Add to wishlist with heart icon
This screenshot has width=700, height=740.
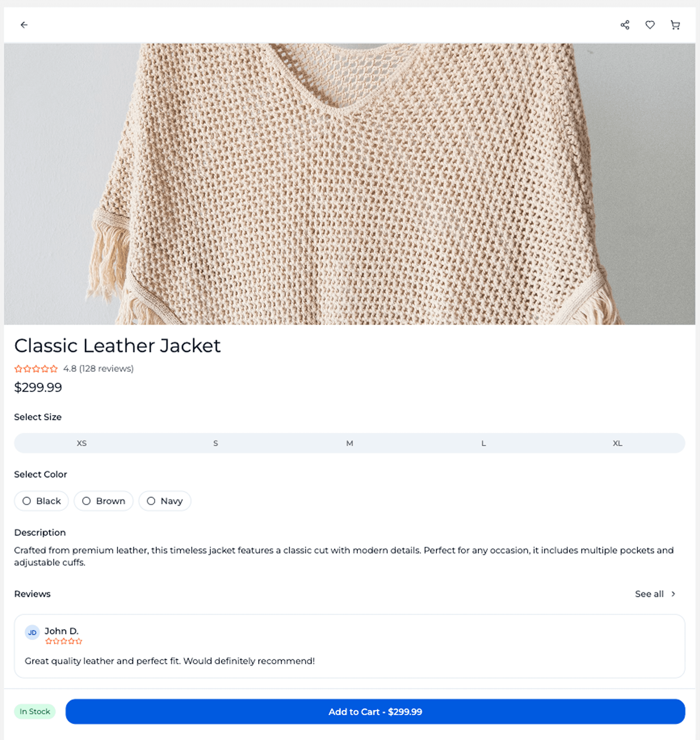click(x=650, y=25)
